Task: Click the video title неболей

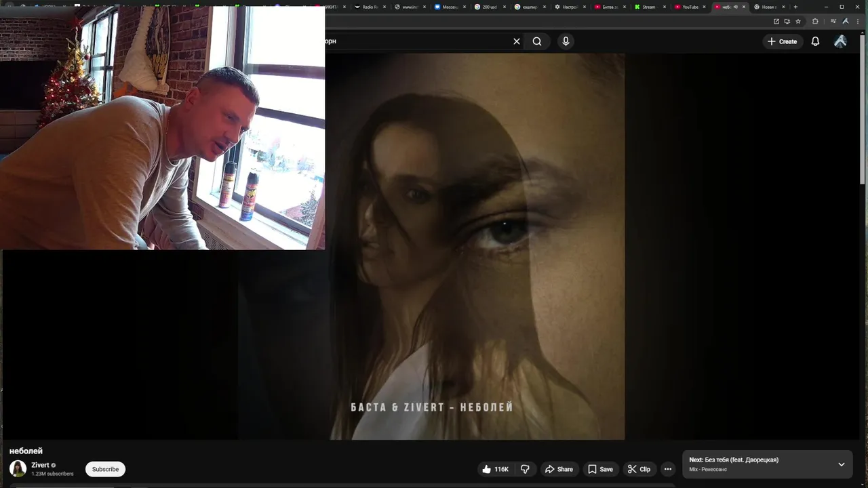Action: coord(26,451)
